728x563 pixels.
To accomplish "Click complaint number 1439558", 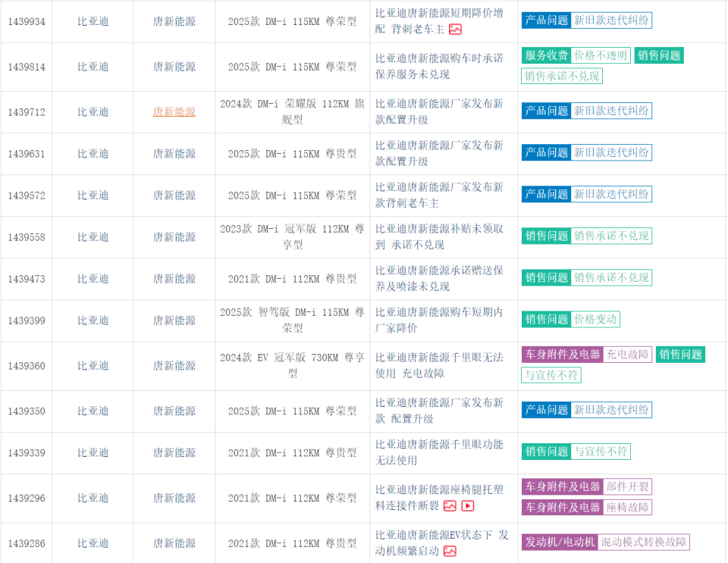I will (27, 237).
